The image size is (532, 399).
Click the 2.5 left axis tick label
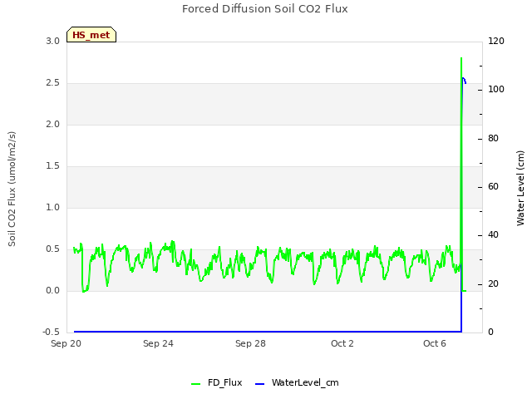pos(53,83)
